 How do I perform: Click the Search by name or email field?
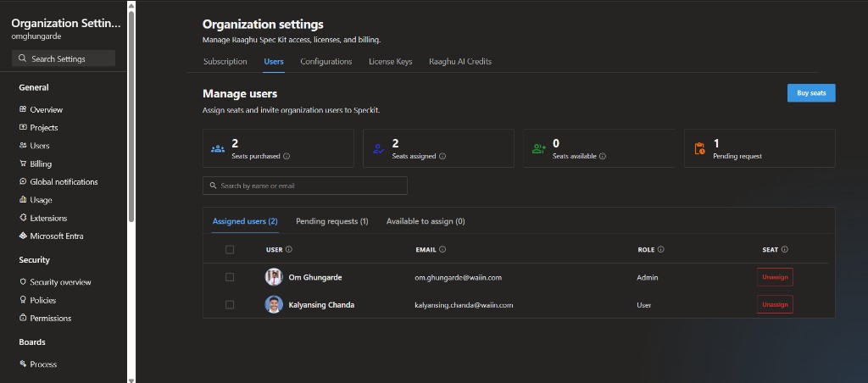pos(305,186)
